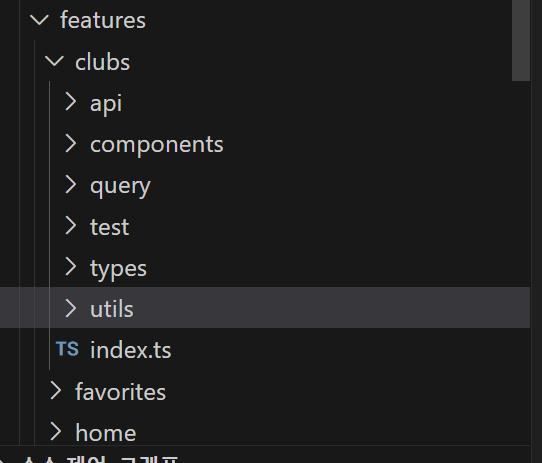Expand the api folder arrow
The image size is (542, 463).
pos(71,102)
